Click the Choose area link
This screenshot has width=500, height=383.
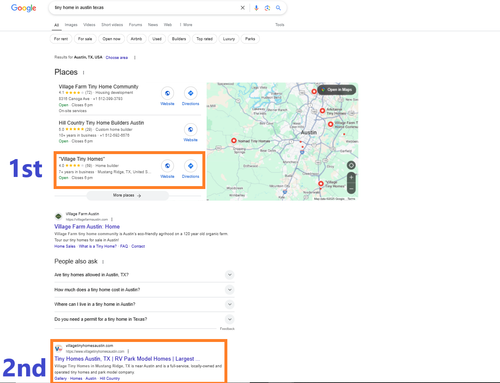[117, 58]
